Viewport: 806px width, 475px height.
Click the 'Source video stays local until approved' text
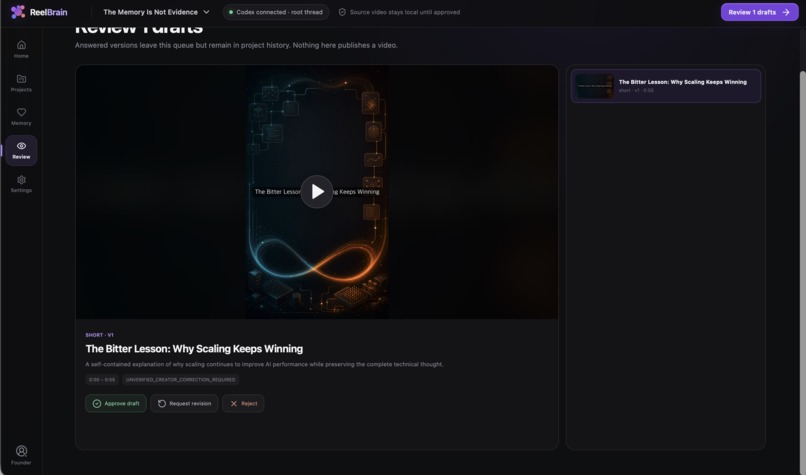[405, 12]
